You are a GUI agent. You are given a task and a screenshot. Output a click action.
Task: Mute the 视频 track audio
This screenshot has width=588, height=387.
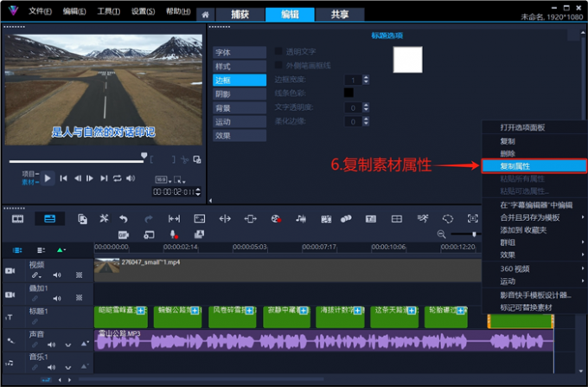tap(57, 275)
